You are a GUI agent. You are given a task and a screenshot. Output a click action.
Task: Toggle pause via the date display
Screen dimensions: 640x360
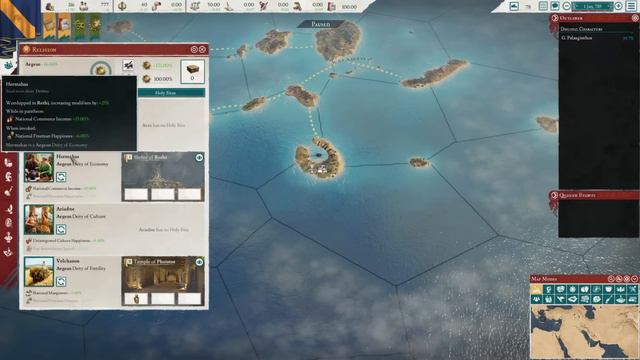tap(592, 6)
